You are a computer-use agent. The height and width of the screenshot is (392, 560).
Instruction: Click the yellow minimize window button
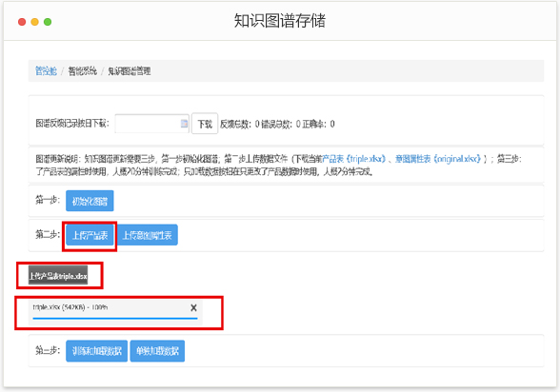[x=34, y=22]
